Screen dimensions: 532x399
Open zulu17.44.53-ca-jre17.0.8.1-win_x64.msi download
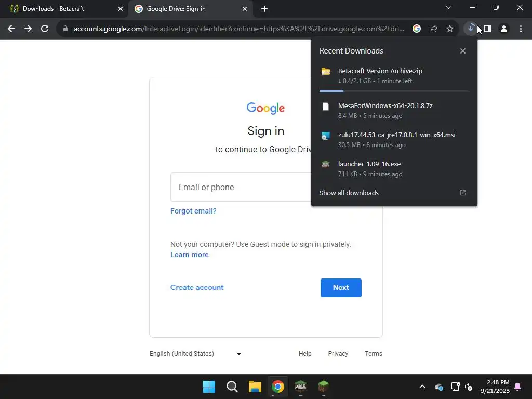pyautogui.click(x=394, y=139)
